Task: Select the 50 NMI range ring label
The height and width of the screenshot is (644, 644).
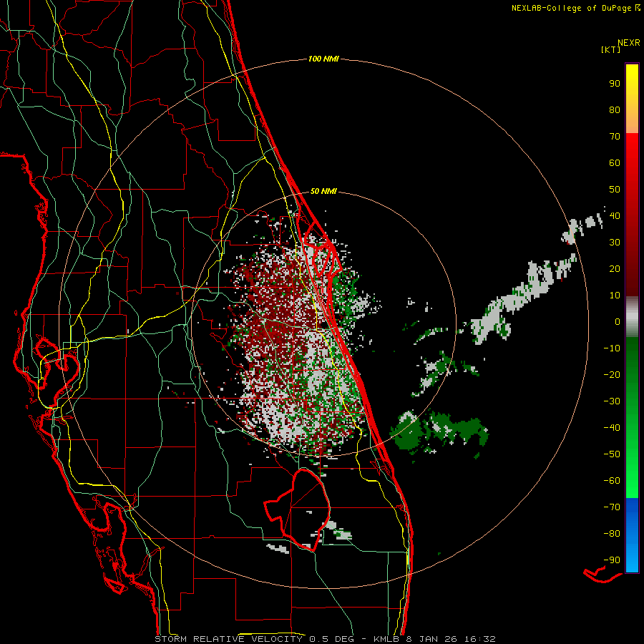Action: tap(323, 191)
